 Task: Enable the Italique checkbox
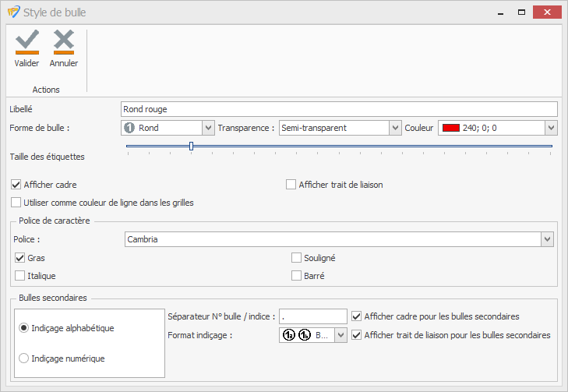(20, 275)
